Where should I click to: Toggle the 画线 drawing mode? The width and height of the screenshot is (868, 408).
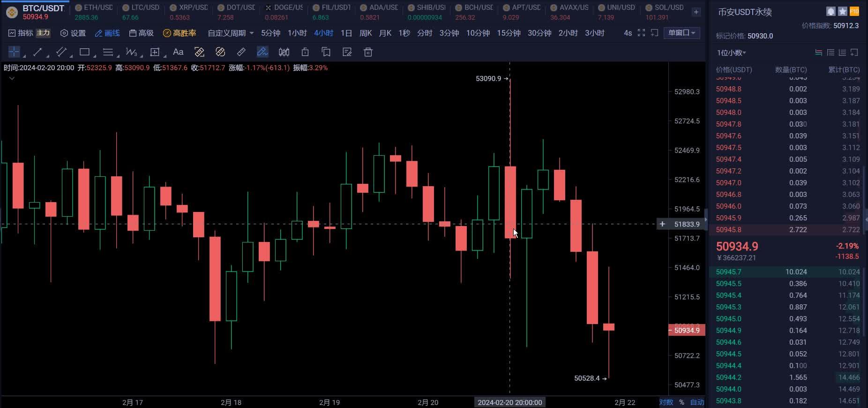pyautogui.click(x=107, y=33)
